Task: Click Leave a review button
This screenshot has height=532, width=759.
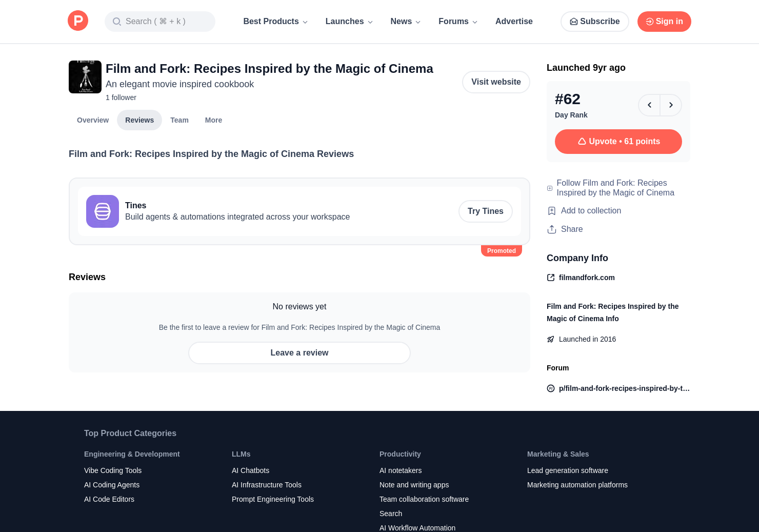Action: coord(299,353)
